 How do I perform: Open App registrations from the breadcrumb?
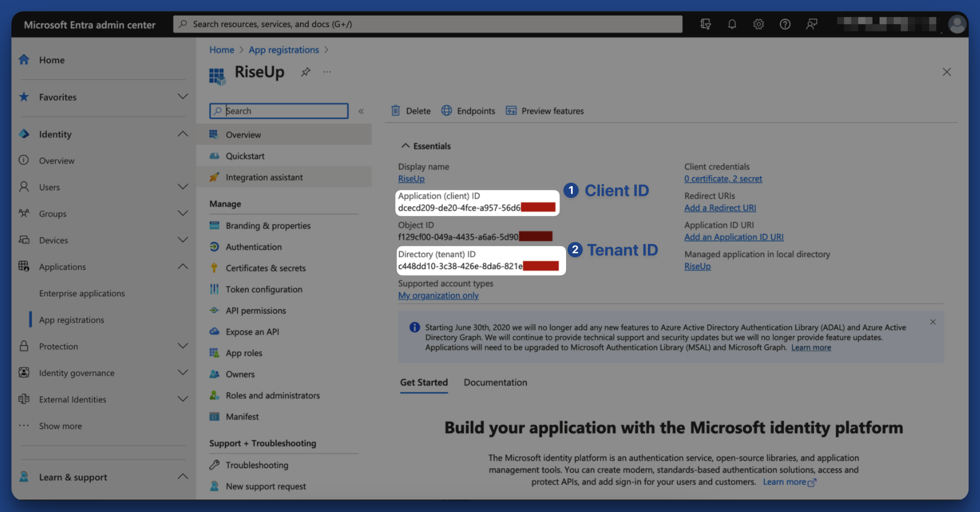(284, 50)
